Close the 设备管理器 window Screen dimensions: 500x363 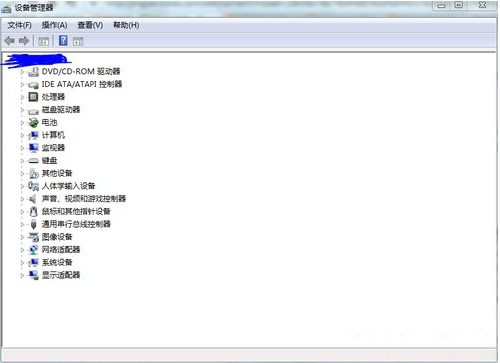[482, 5]
